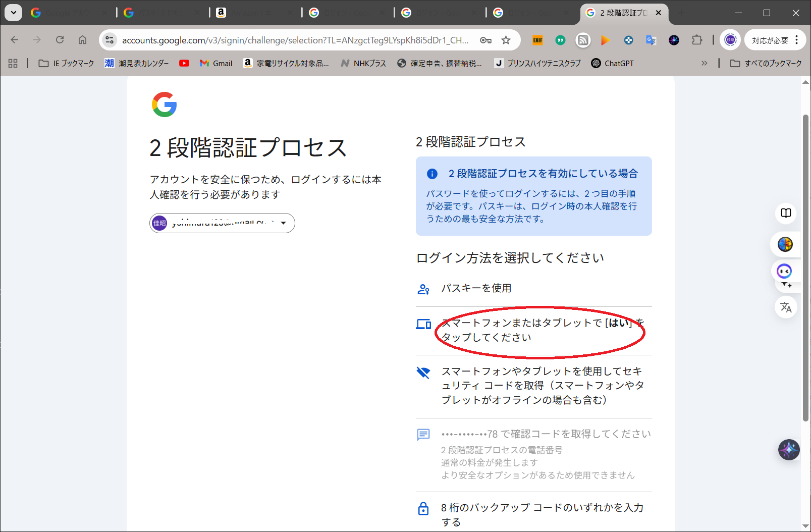Open the password manager key icon
Viewport: 811px width, 532px height.
pyautogui.click(x=485, y=40)
